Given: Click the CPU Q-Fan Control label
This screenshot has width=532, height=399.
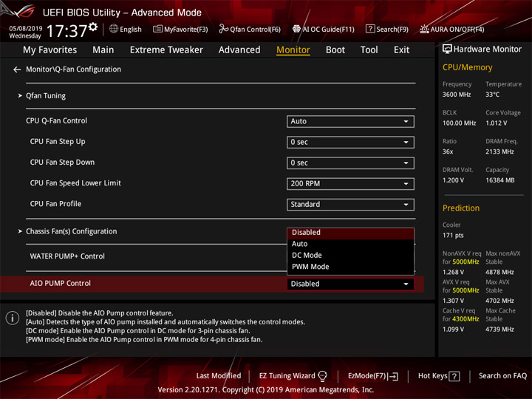Looking at the screenshot, I should [x=56, y=120].
